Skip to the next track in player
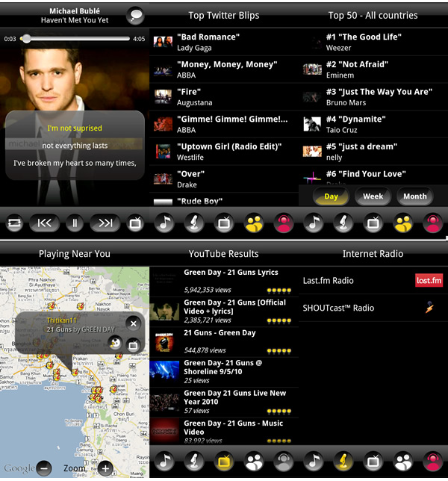Screen dimensions: 448x481 [x=105, y=223]
